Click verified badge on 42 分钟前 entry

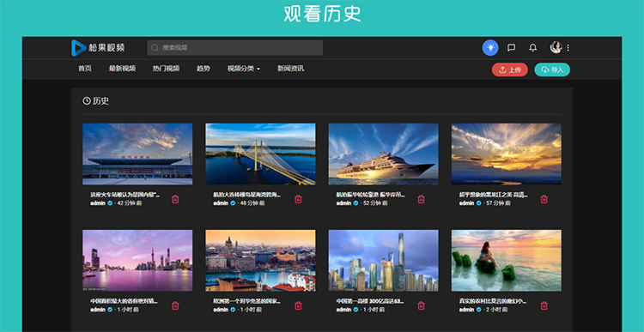110,203
